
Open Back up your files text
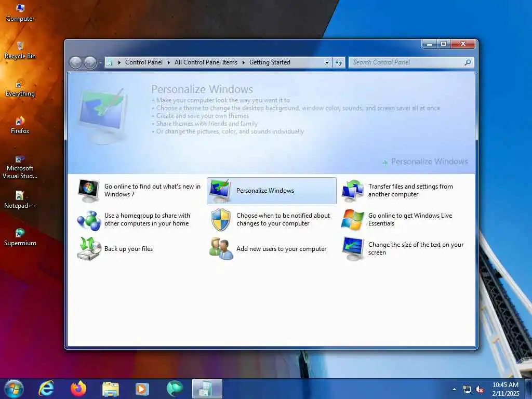(x=129, y=249)
